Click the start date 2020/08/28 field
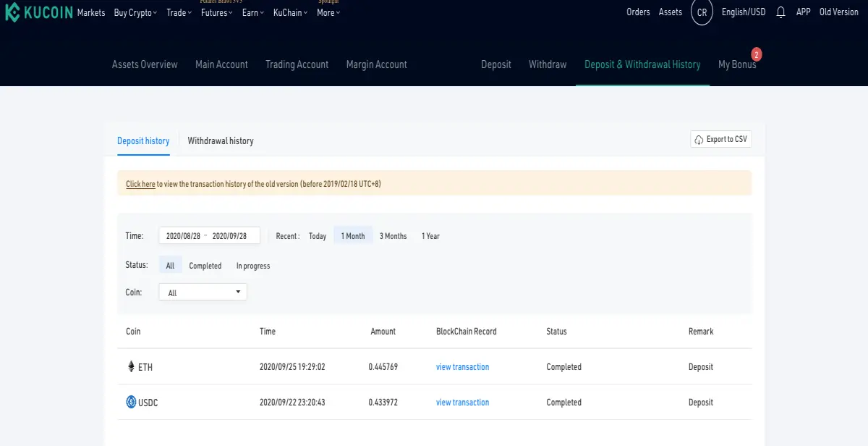The height and width of the screenshot is (446, 868). point(183,236)
